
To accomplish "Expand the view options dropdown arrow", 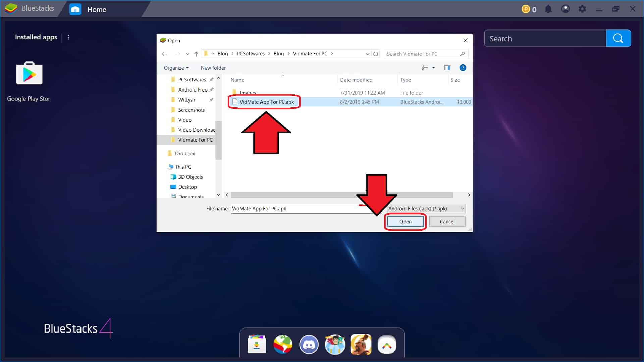I will 433,68.
